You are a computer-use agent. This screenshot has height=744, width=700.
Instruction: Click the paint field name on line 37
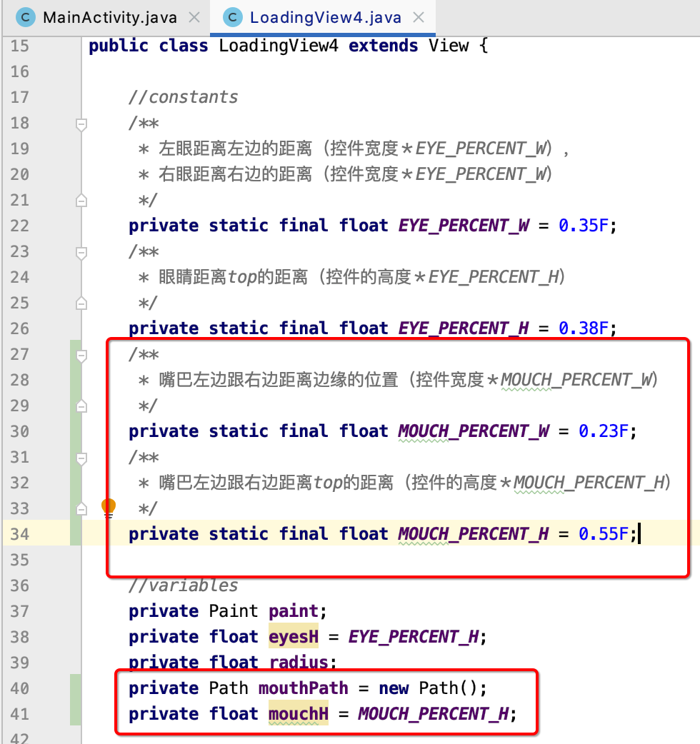294,611
